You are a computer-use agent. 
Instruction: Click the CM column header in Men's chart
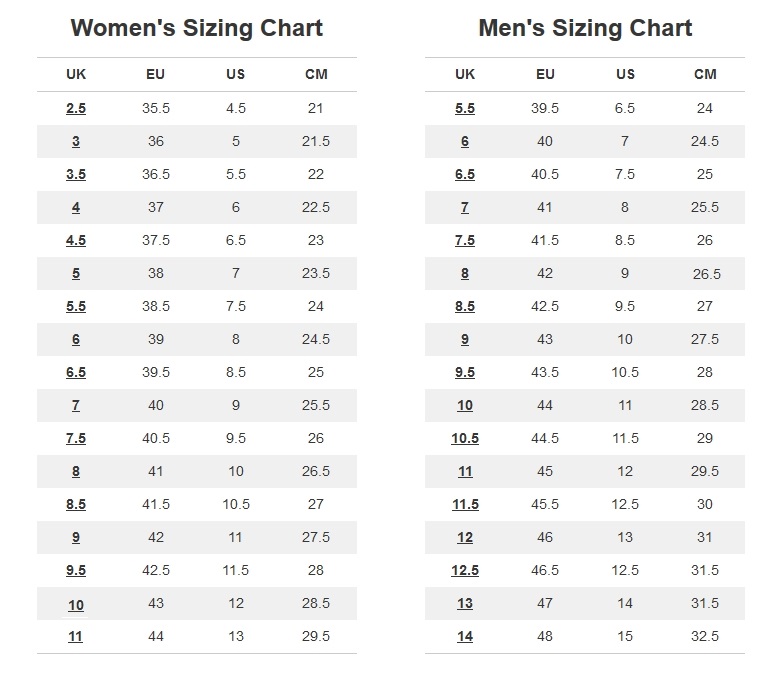pyautogui.click(x=705, y=74)
